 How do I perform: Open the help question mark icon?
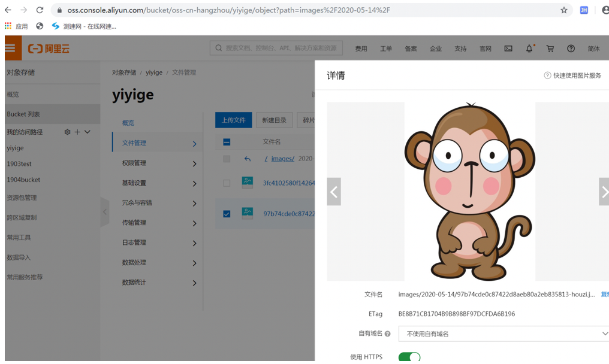(x=571, y=48)
